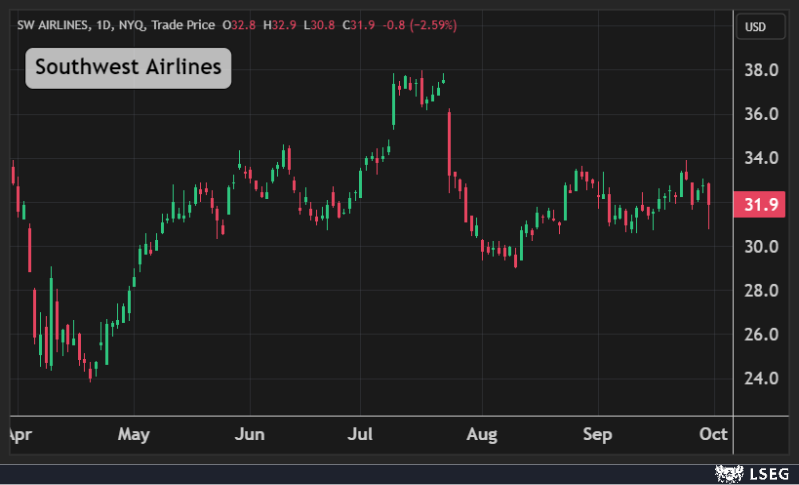Image resolution: width=799 pixels, height=485 pixels.
Task: Click the open value O32.8
Action: pos(240,24)
